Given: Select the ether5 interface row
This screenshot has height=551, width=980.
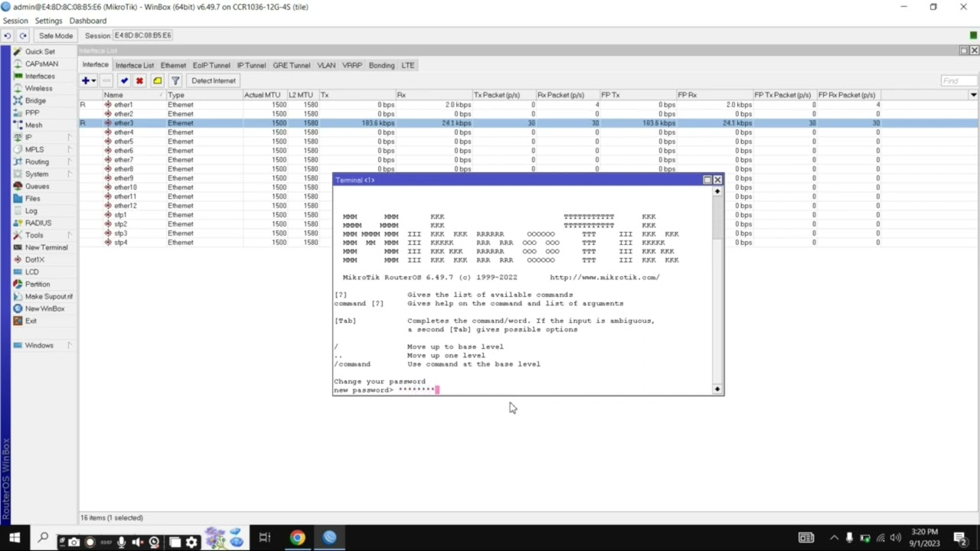Looking at the screenshot, I should click(x=528, y=142).
